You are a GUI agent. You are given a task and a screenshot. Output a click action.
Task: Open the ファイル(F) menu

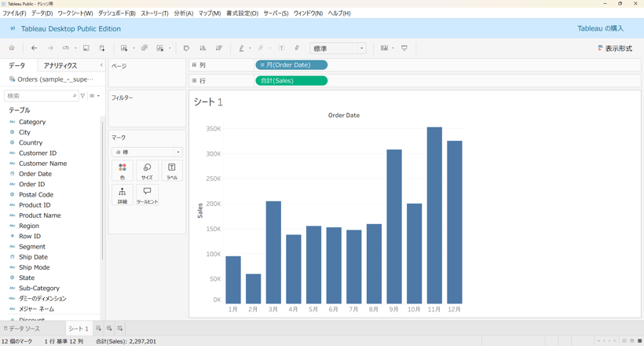coord(14,13)
